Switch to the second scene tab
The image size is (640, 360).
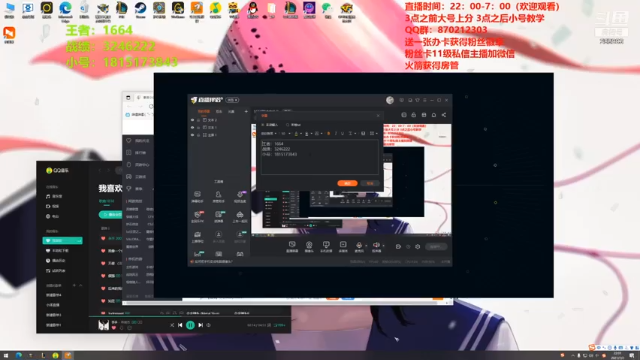pos(219,111)
